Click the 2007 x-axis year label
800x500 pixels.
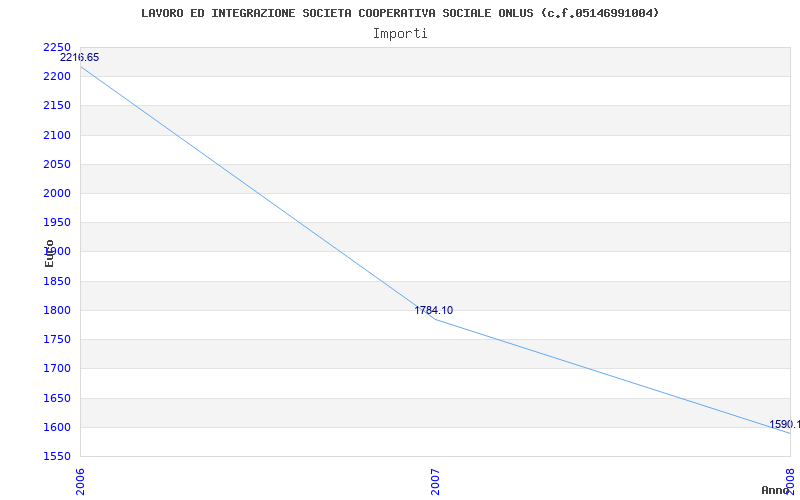tap(435, 482)
